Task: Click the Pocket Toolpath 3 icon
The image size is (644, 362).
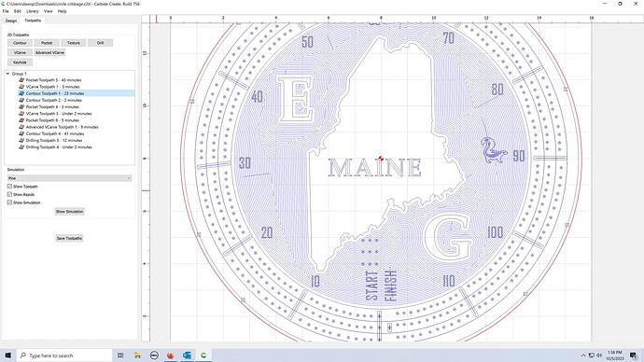Action: pos(21,80)
